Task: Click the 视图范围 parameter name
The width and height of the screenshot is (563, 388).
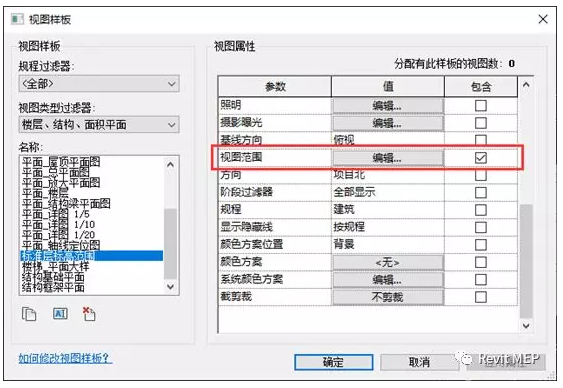Action: (x=241, y=157)
